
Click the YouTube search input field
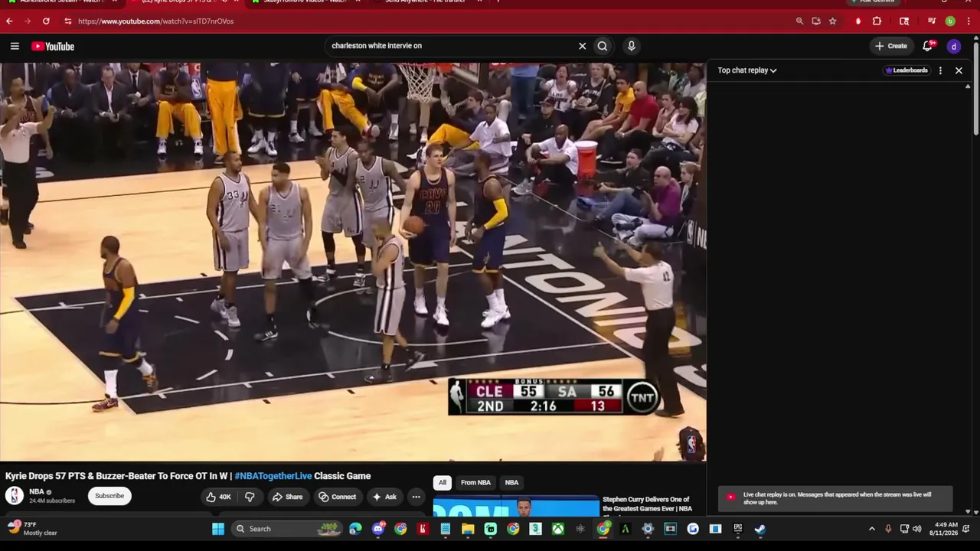[x=452, y=46]
